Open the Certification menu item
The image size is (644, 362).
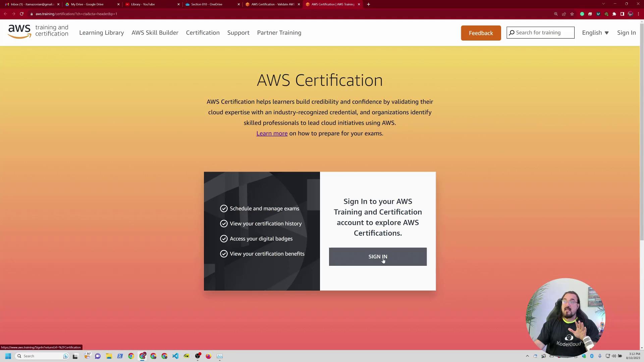click(203, 33)
